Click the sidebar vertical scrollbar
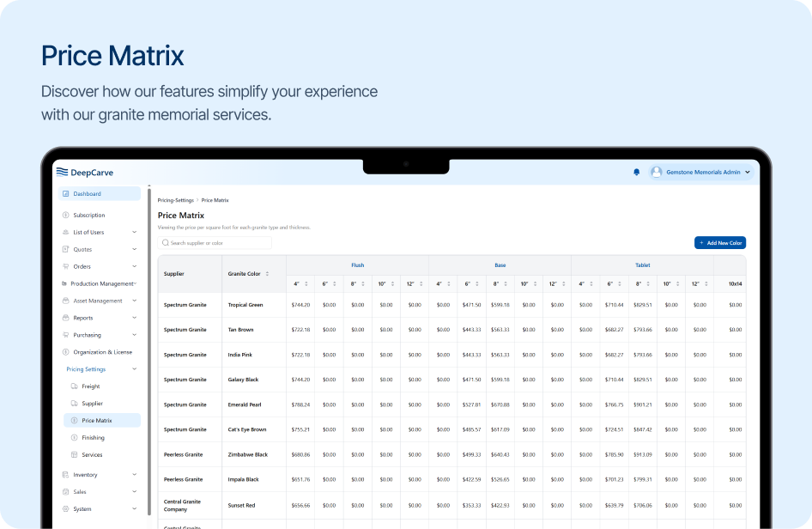 pos(149,344)
